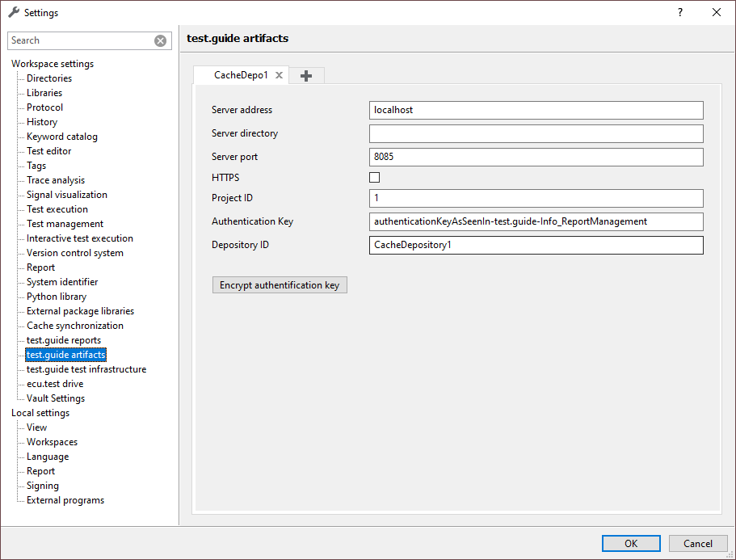Open the help question mark in title bar
Viewport: 736px width, 560px height.
680,13
